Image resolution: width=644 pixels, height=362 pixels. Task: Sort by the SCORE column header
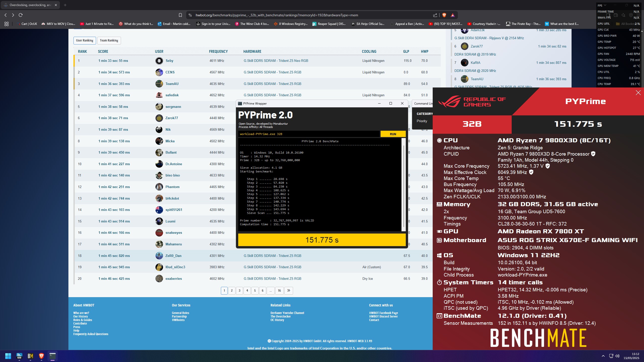pyautogui.click(x=103, y=52)
